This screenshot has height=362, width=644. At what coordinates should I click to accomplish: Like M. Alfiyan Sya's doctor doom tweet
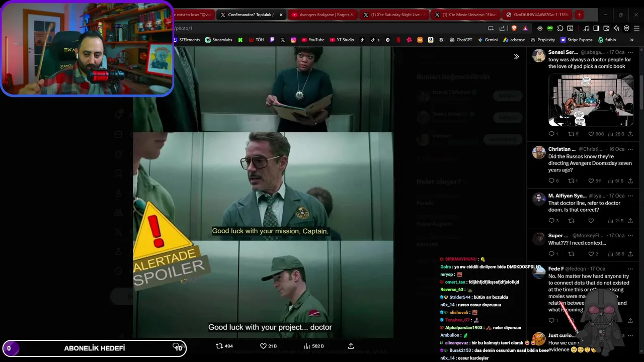pyautogui.click(x=591, y=221)
